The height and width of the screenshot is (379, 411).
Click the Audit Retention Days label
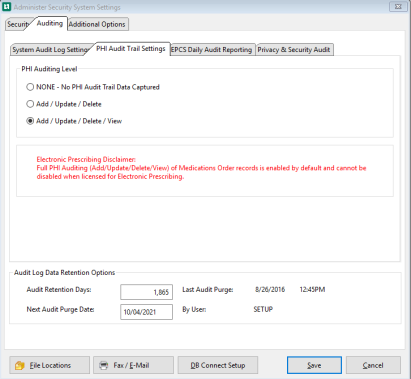[x=59, y=289]
